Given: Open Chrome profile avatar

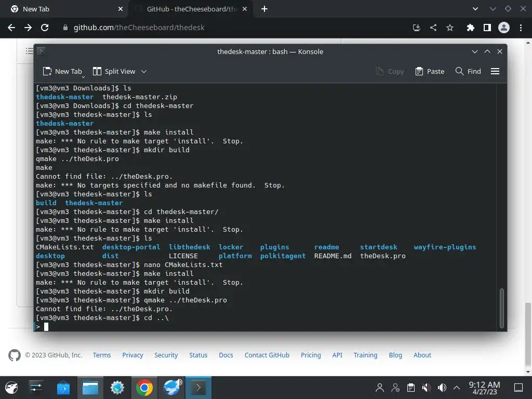Looking at the screenshot, I should pos(504,28).
